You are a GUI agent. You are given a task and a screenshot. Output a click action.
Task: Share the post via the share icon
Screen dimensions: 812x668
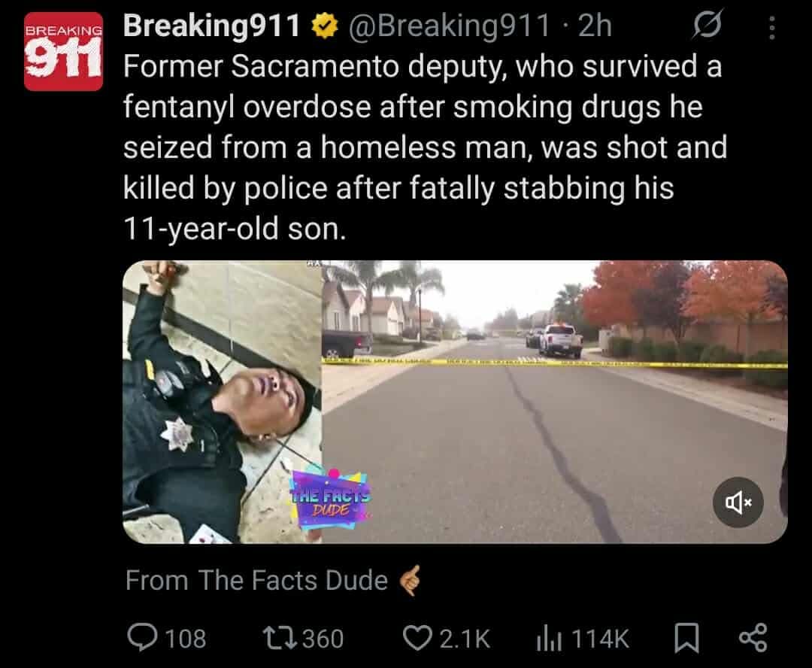pyautogui.click(x=753, y=638)
